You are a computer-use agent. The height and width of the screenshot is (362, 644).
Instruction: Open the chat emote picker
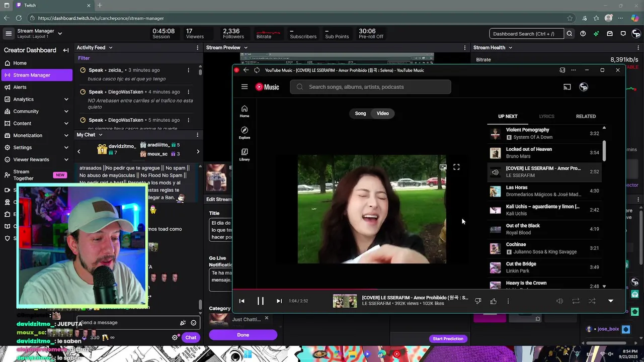(194, 323)
